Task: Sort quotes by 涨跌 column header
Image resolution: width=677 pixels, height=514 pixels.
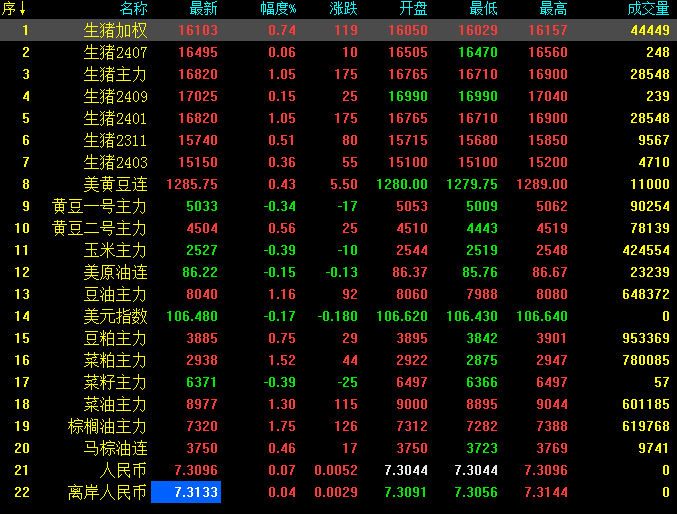Action: (x=343, y=9)
